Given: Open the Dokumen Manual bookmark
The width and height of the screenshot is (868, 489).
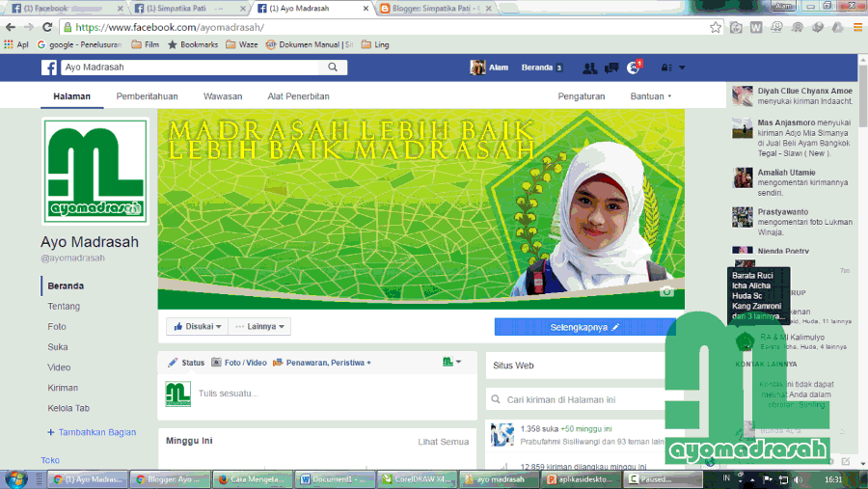Looking at the screenshot, I should pyautogui.click(x=310, y=45).
